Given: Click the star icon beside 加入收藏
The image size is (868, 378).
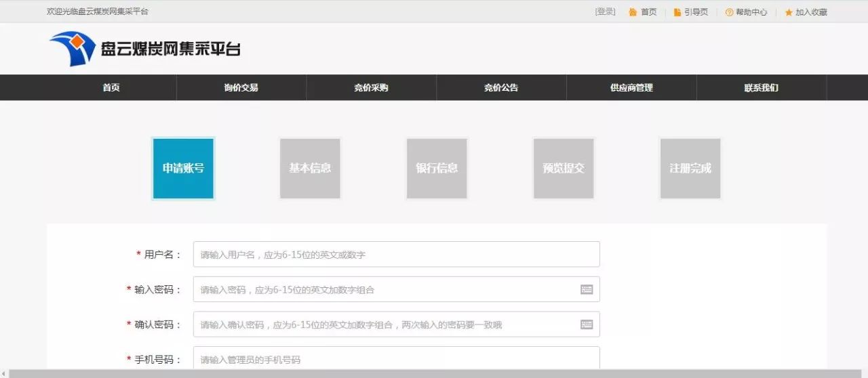Looking at the screenshot, I should (x=788, y=12).
